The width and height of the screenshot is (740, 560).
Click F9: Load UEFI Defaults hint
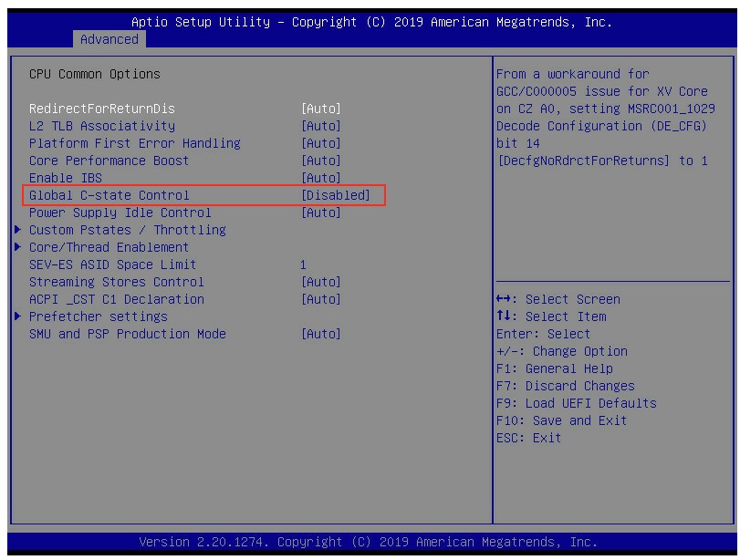pos(577,403)
